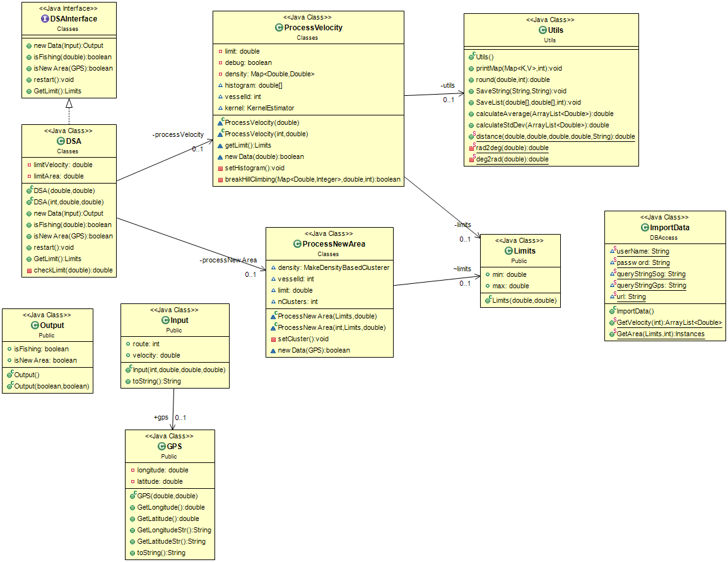
Task: Click the Utils class icon
Action: pyautogui.click(x=543, y=30)
